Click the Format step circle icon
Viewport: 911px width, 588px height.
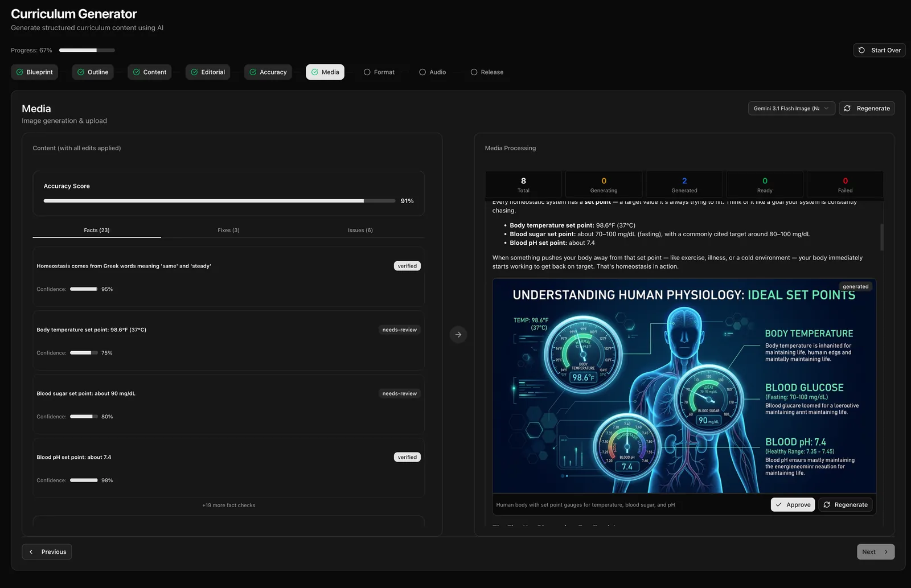(367, 72)
